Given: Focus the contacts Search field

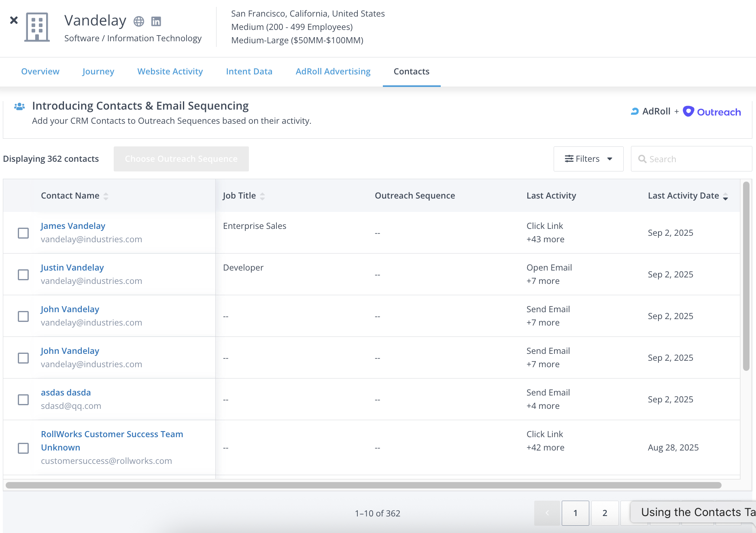Looking at the screenshot, I should 696,159.
